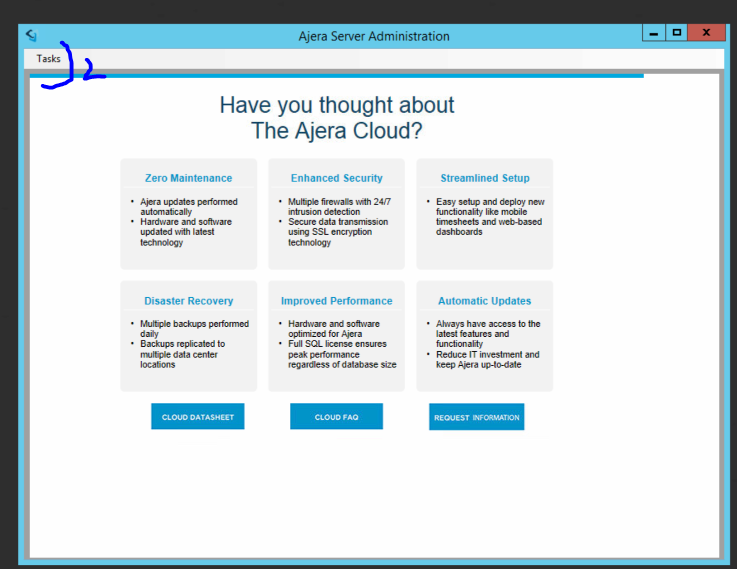Click 'Hardware and software updated with latest technology' bullet
Screen dimensions: 737x569
186,232
